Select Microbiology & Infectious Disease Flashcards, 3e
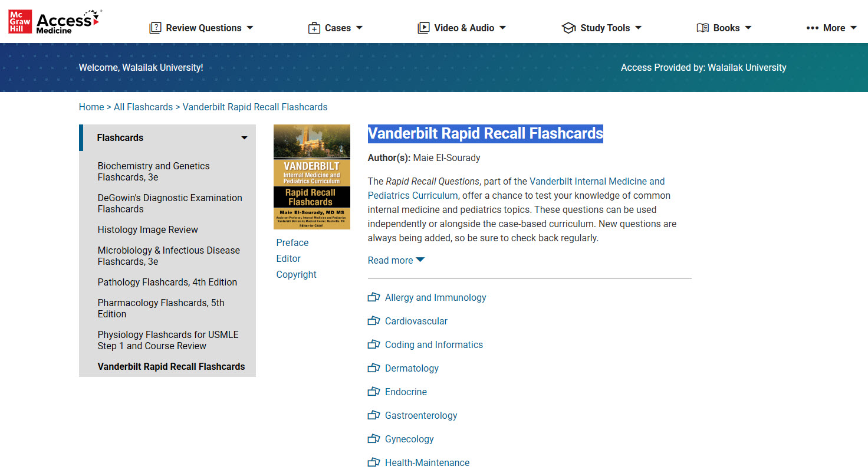Screen dimensions: 868x476 (169, 256)
